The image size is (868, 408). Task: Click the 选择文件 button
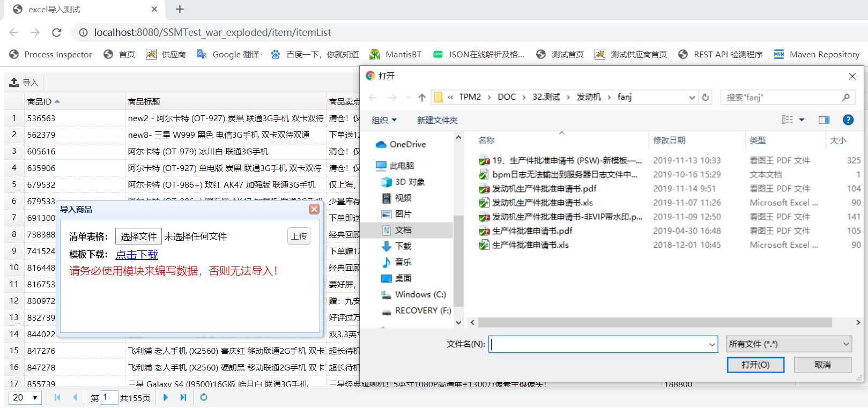[x=138, y=236]
